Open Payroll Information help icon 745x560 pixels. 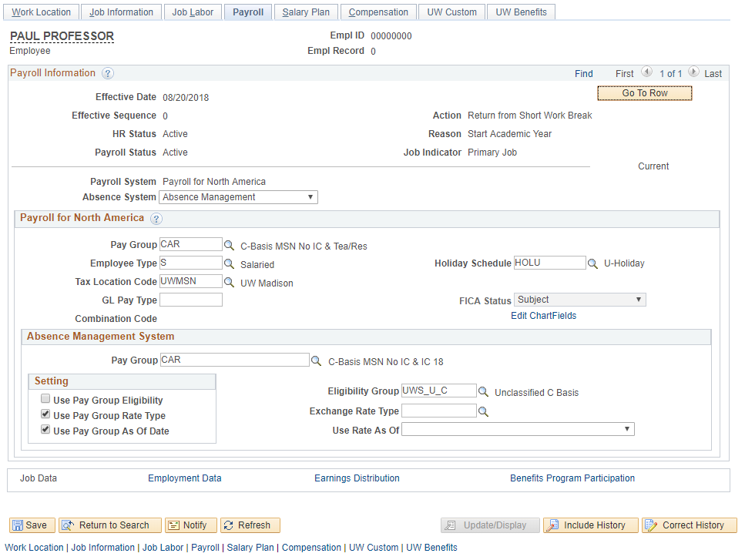coord(108,73)
